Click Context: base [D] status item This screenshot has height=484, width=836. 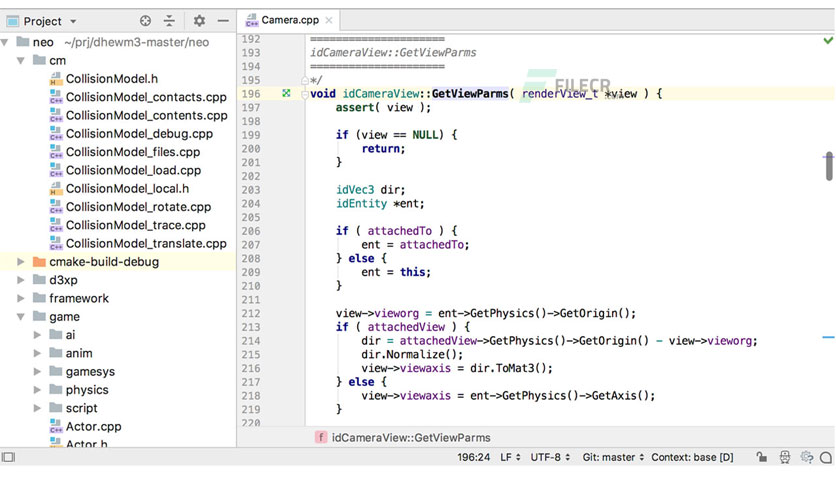click(x=692, y=457)
